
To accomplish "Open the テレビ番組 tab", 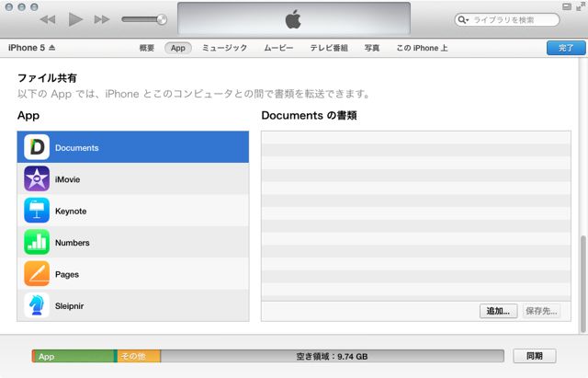I will (329, 48).
